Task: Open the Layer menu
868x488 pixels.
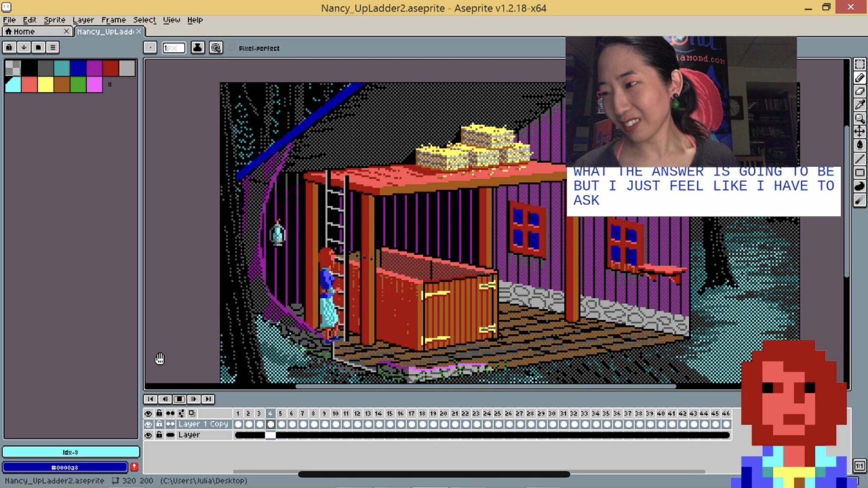Action: click(83, 20)
